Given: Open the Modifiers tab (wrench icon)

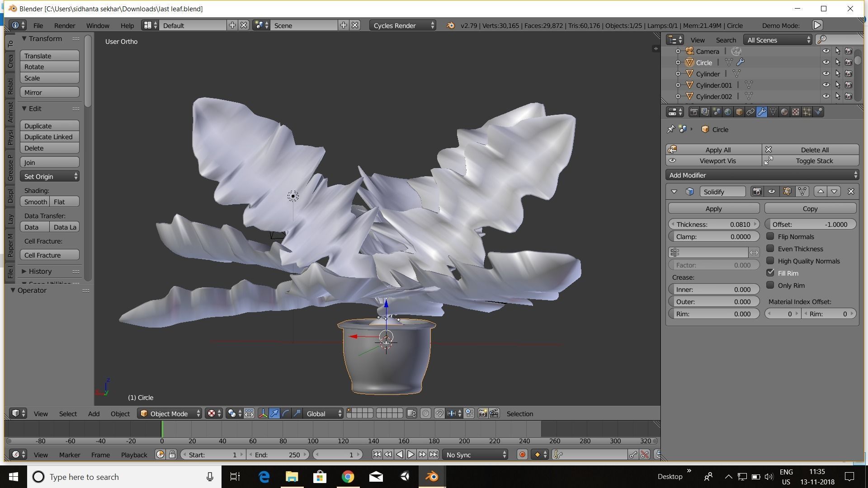Looking at the screenshot, I should click(x=762, y=112).
